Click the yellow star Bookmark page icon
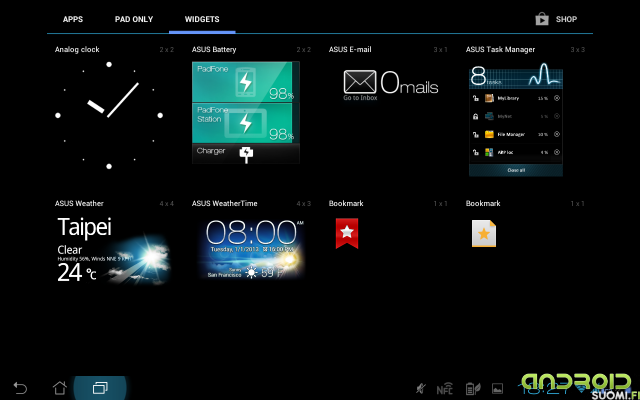 (484, 233)
